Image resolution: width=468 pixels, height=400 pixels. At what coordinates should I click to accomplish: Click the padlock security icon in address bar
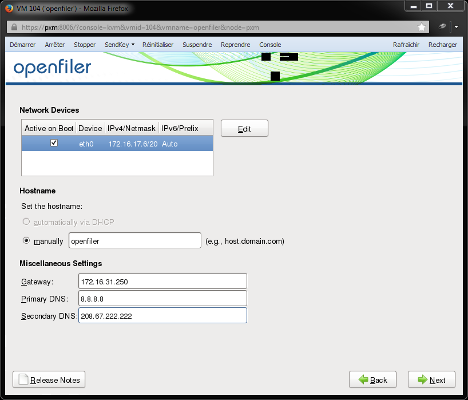coord(14,27)
